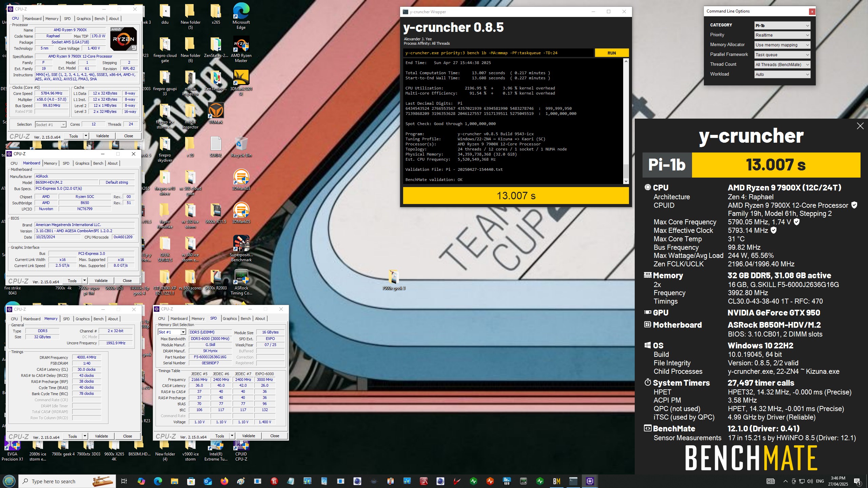Open the EVGA Precision X1 desktop icon
The width and height of the screenshot is (868, 488).
click(12, 450)
